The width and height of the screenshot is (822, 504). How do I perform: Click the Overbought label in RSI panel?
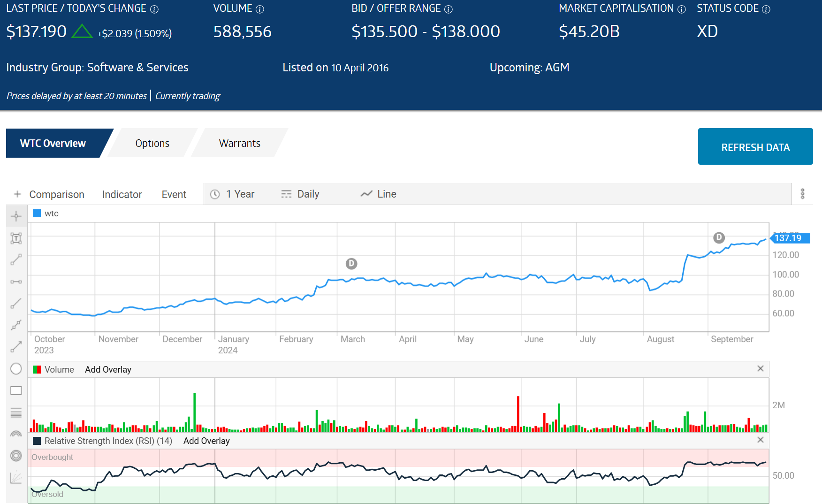click(52, 457)
